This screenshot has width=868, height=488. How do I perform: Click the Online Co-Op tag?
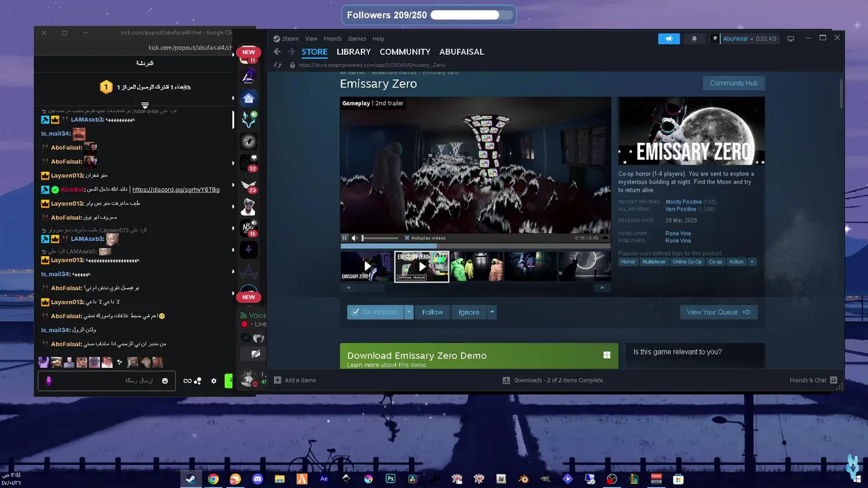point(687,262)
